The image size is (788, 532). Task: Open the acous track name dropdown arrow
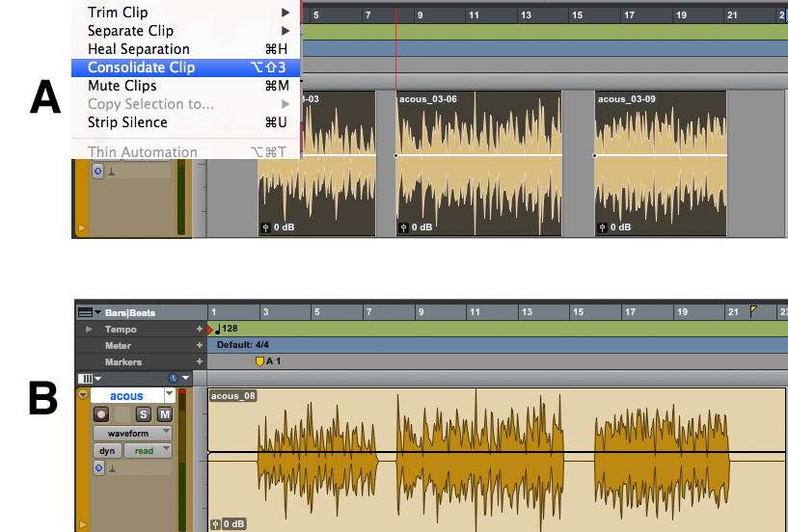click(170, 395)
